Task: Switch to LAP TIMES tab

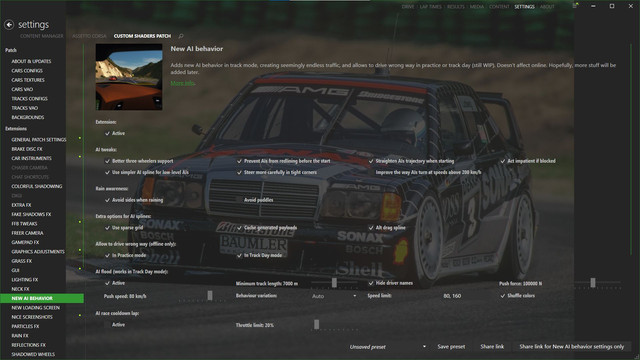Action: tap(431, 7)
